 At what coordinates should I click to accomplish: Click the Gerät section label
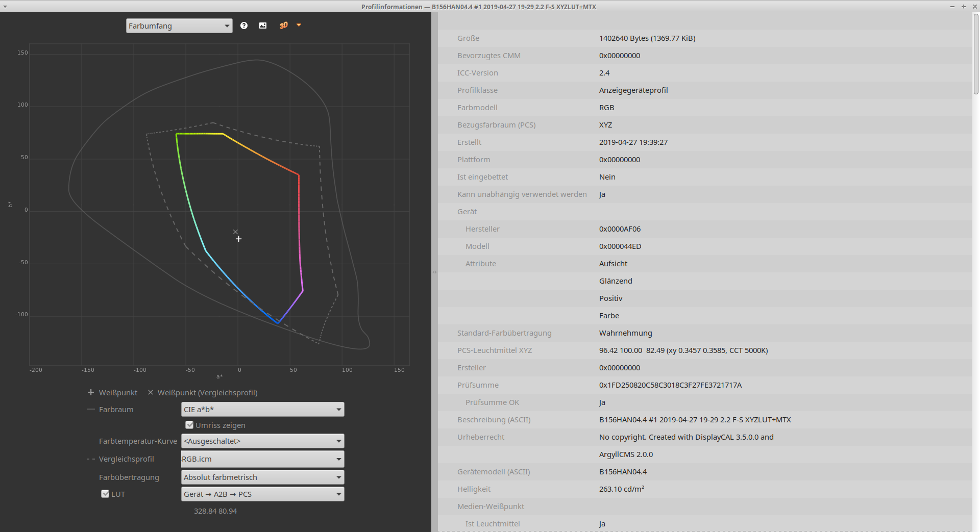click(467, 212)
